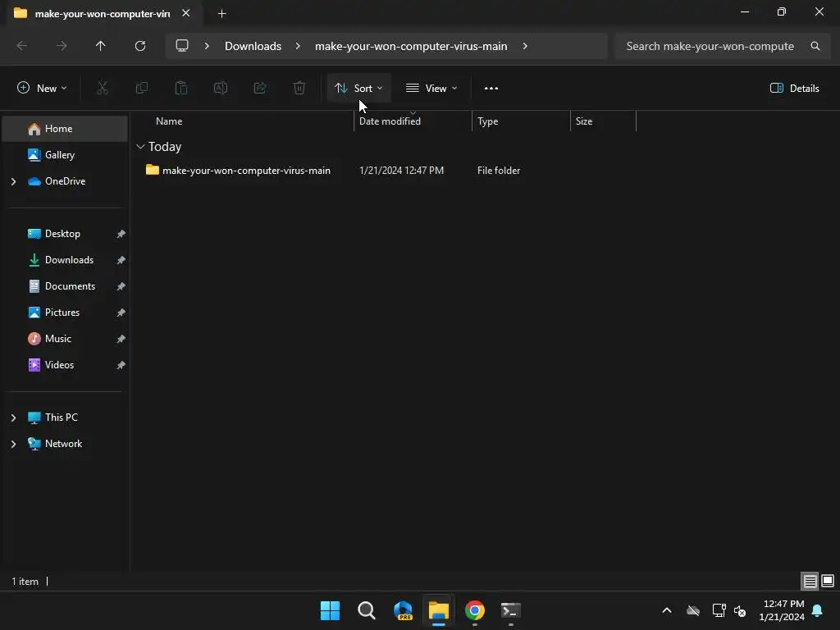Click the display network tray icon
Screen dimensions: 840x630
(x=719, y=610)
